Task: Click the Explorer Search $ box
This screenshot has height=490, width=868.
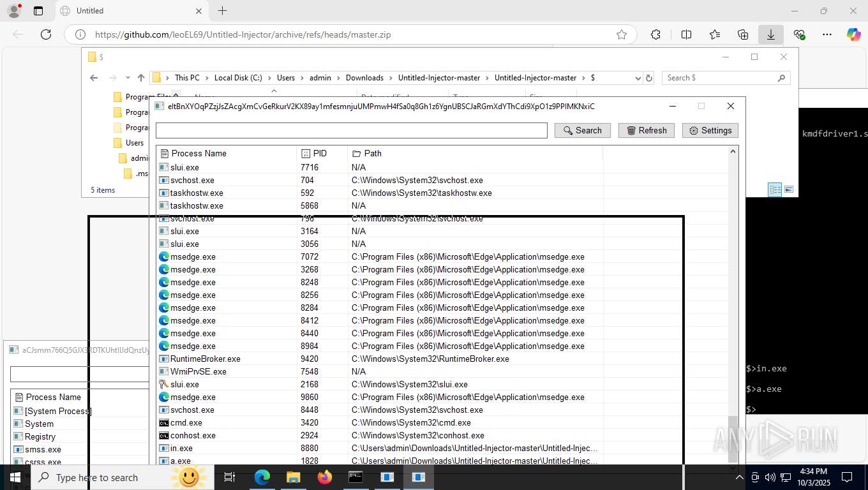Action: click(726, 78)
